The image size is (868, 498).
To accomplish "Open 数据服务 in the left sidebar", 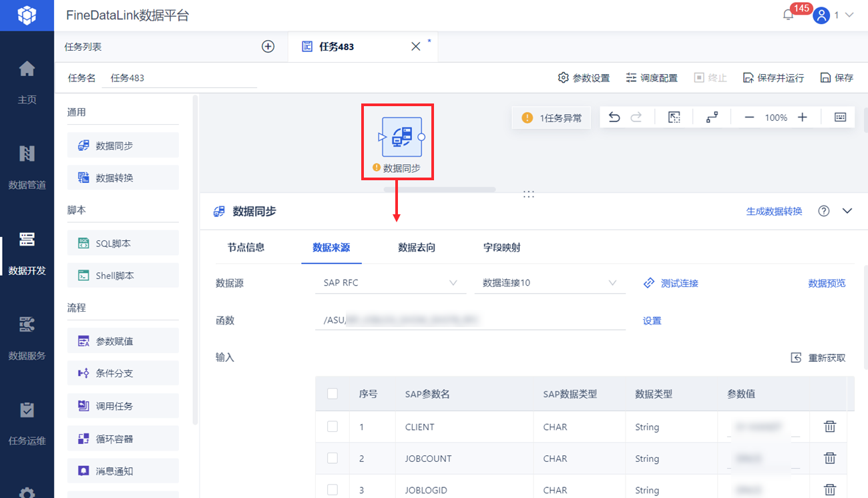I will click(x=27, y=338).
